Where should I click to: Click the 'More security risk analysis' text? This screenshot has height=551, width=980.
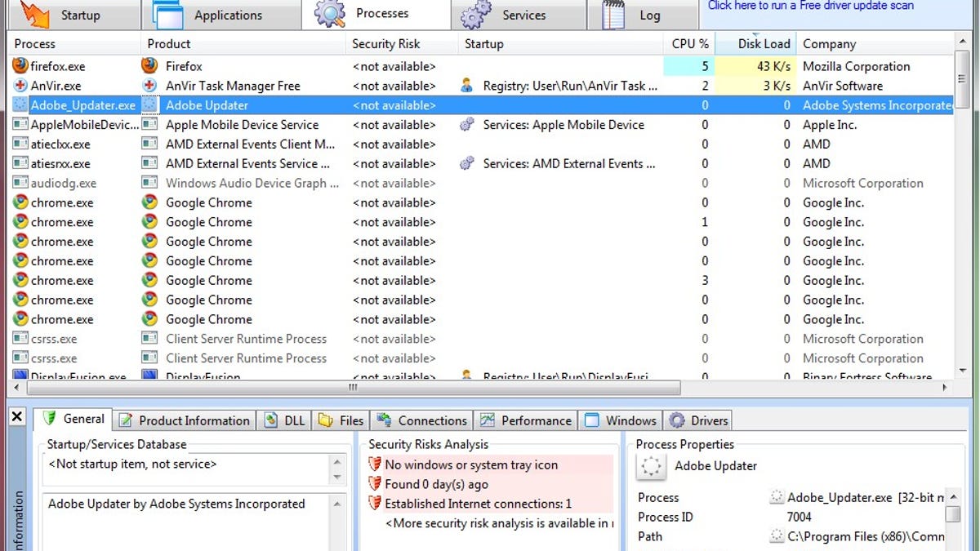[x=499, y=523]
